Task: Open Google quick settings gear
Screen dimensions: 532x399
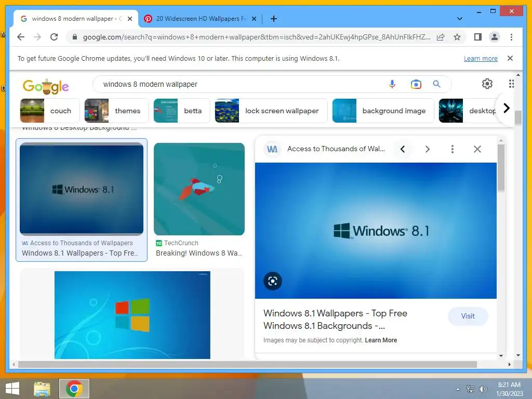Action: [x=487, y=84]
